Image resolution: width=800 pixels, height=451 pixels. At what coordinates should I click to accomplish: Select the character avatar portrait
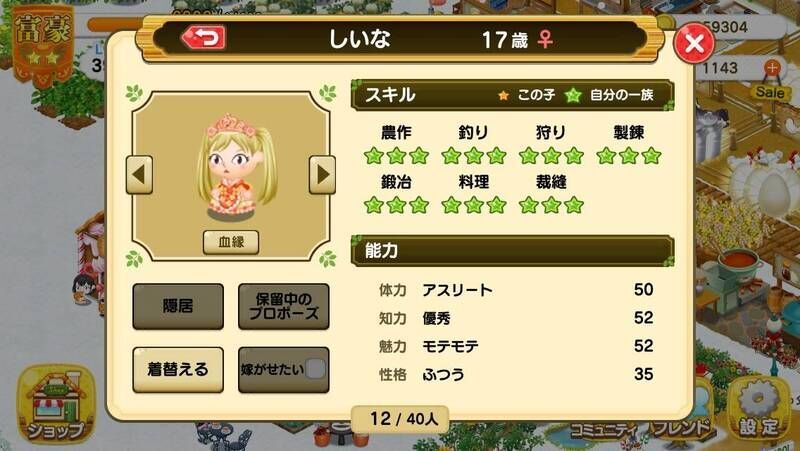click(x=233, y=167)
